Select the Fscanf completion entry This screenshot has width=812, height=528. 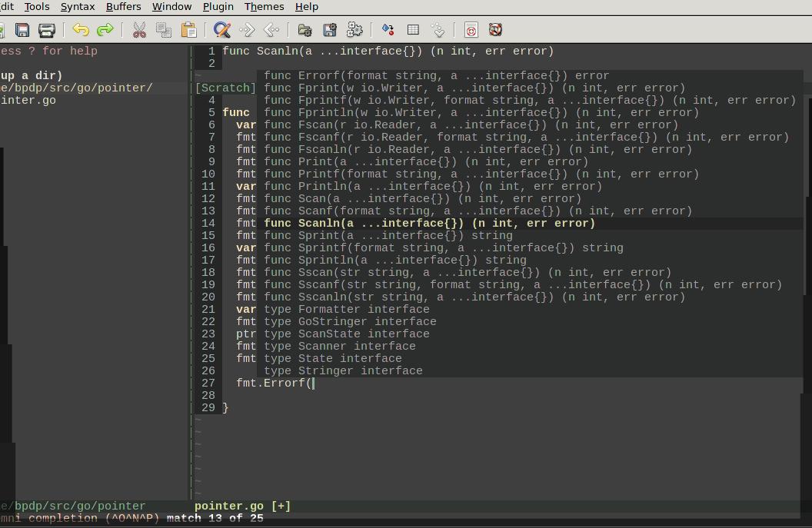click(530, 137)
